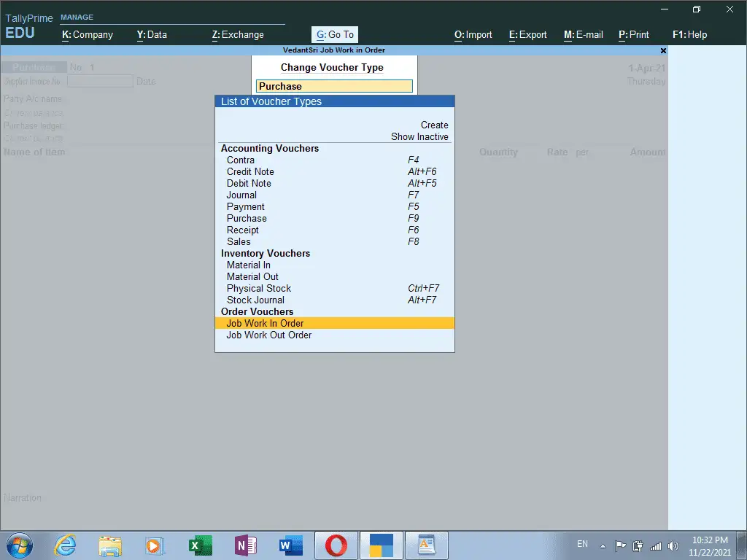This screenshot has height=560, width=747.
Task: Select Physical Stock voucher
Action: tap(334, 288)
